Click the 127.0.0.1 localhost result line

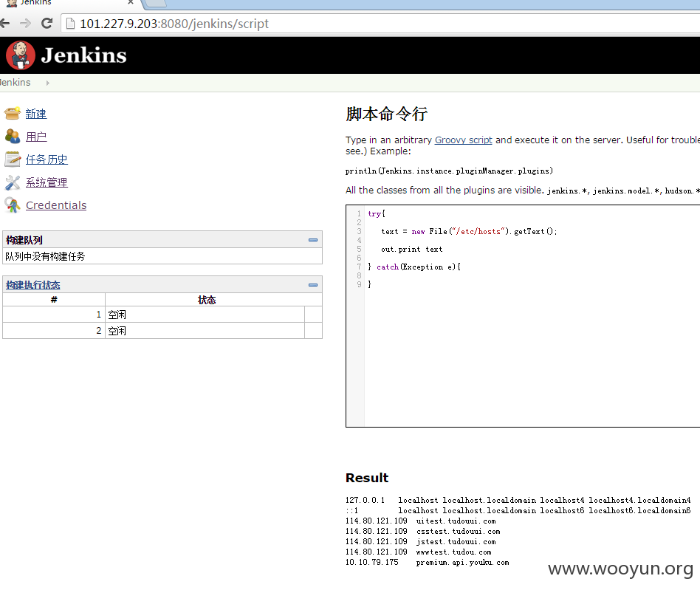[x=518, y=501]
